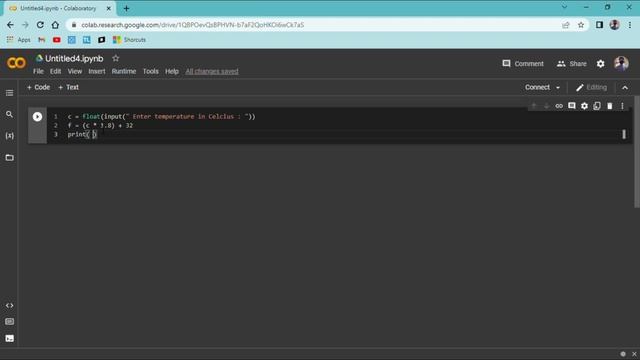Share this page icon in address bar
Screen dimensions: 640x360
565,25
